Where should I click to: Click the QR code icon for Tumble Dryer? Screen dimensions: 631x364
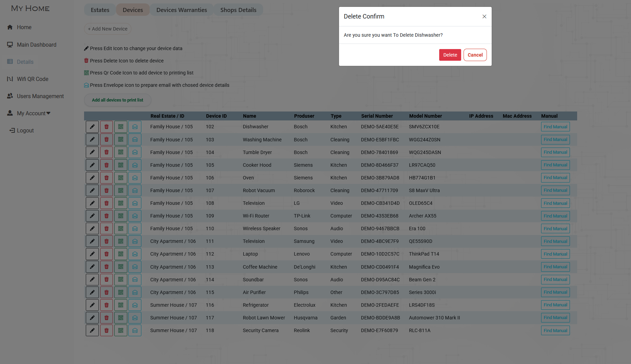click(121, 152)
